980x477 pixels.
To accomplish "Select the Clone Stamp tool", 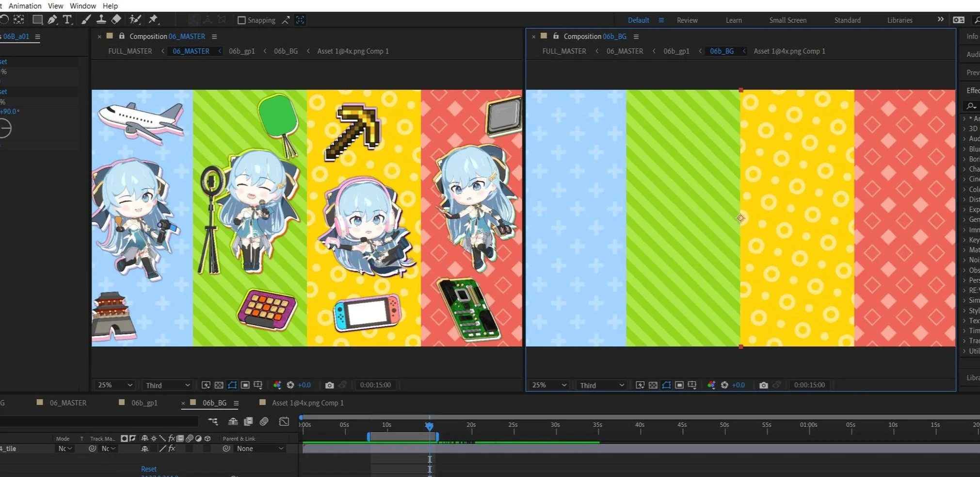I will (x=101, y=19).
